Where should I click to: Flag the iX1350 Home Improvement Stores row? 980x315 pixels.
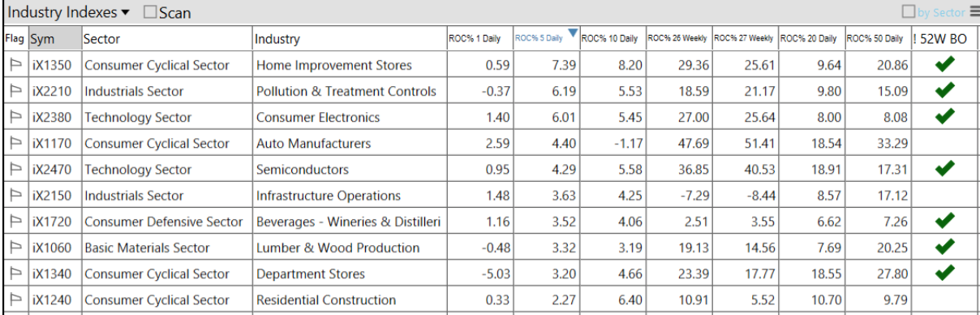click(14, 65)
